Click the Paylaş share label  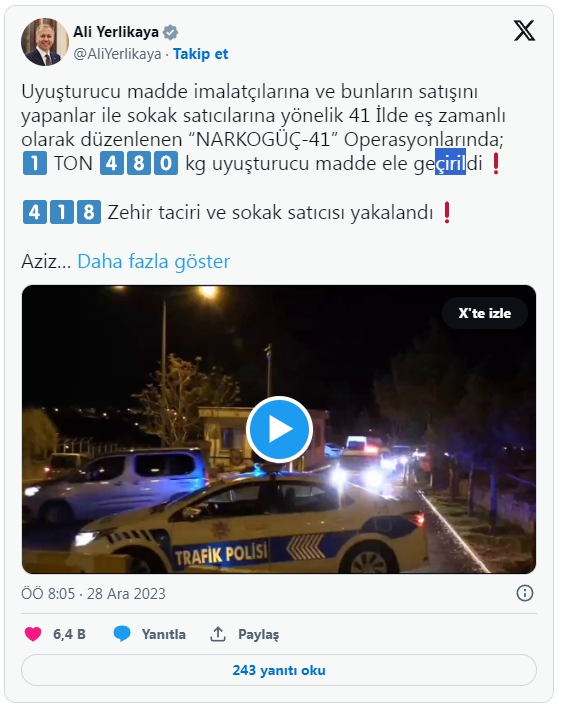pyautogui.click(x=259, y=634)
